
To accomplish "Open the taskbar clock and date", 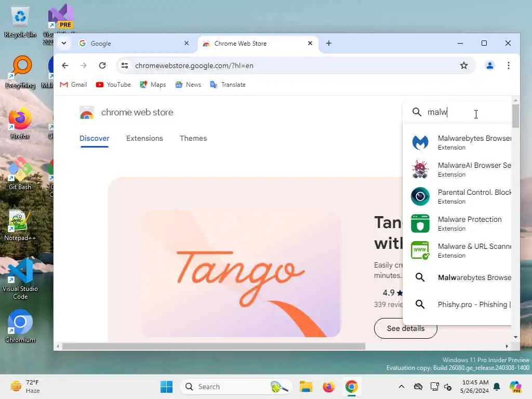I will pos(475,387).
